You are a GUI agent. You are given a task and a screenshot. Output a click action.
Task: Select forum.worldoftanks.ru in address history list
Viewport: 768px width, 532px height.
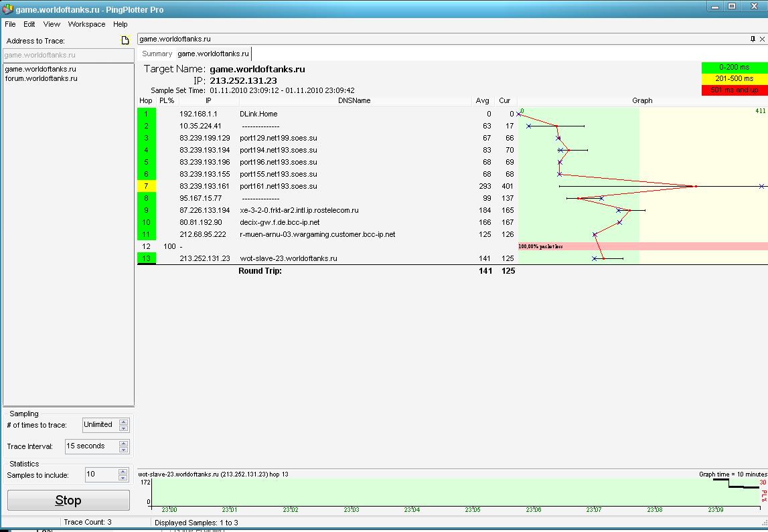41,78
